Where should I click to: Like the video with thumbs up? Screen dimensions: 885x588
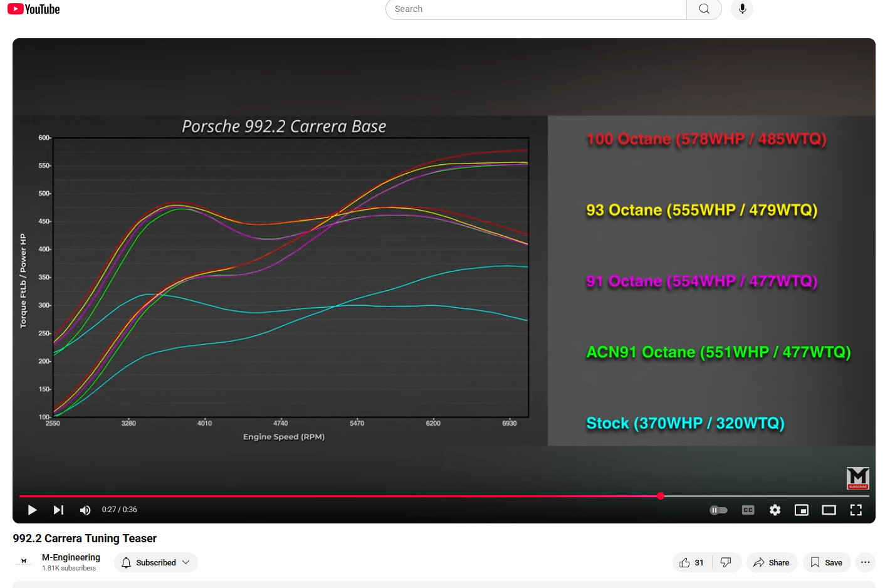(691, 562)
